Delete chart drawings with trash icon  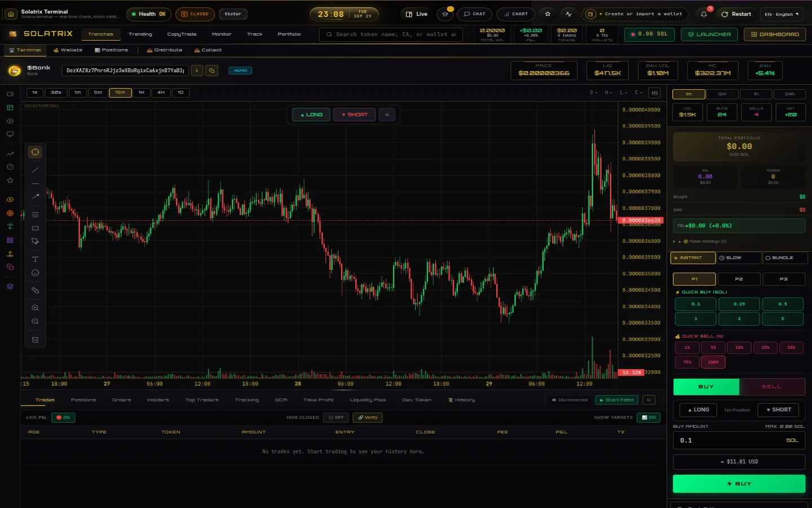35,340
